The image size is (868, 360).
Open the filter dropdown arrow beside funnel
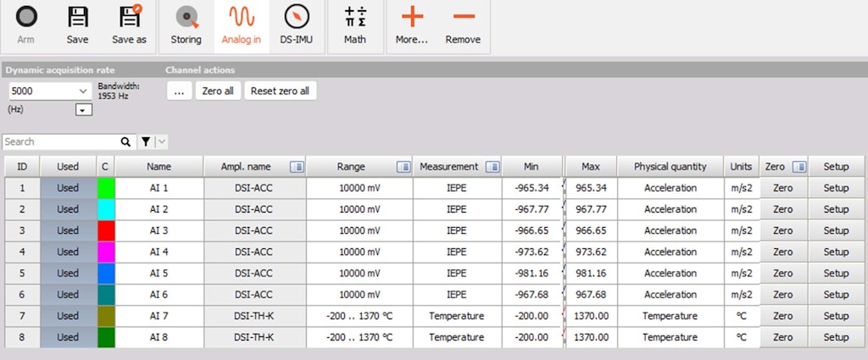(x=162, y=141)
